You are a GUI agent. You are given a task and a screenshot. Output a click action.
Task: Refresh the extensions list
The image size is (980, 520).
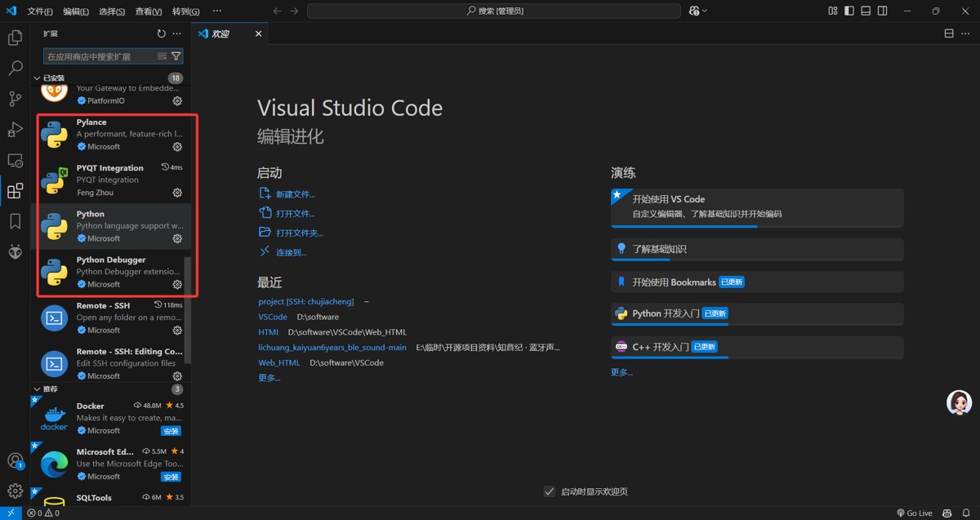pyautogui.click(x=161, y=34)
